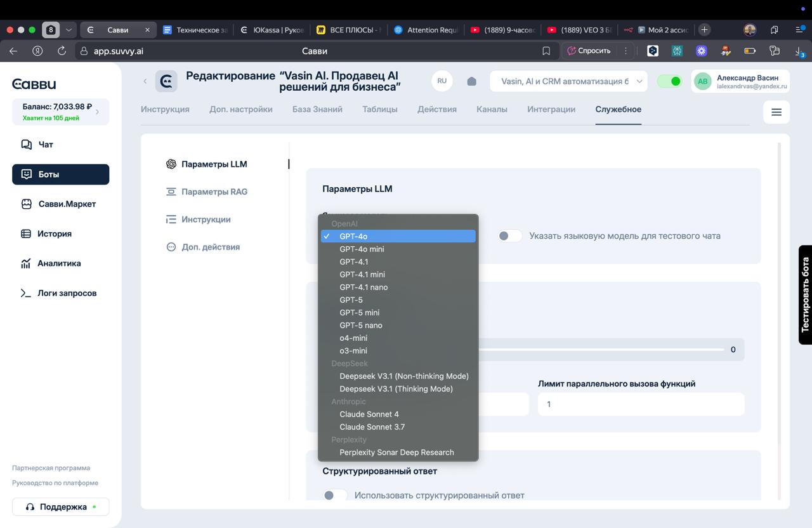Switch to the Инструкция tab

point(165,109)
